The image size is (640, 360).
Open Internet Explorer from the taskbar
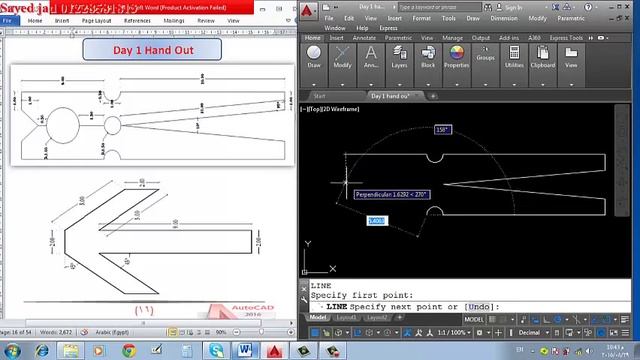click(x=42, y=351)
